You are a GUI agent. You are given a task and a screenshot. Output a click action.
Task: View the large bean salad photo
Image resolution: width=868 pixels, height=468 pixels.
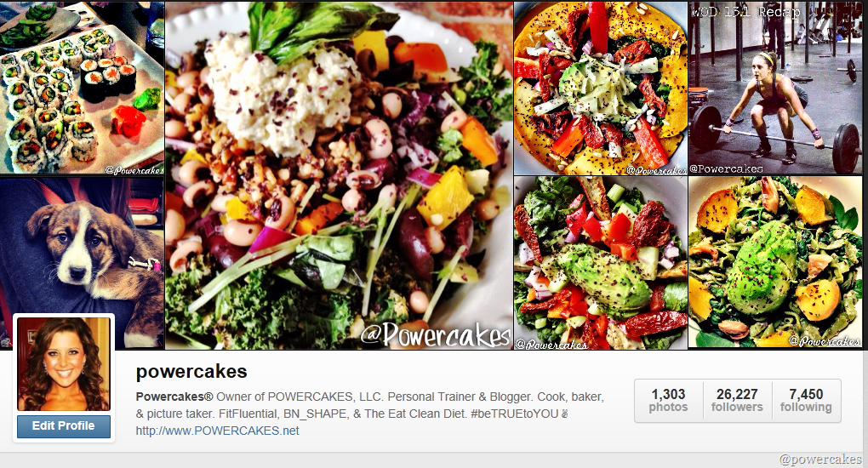[x=339, y=175]
